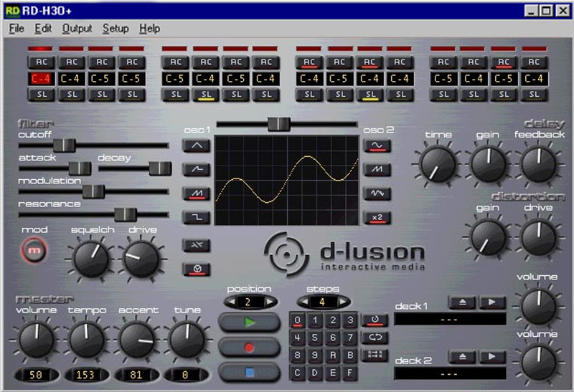Click the filter cutoff slider handle
Image resolution: width=574 pixels, height=392 pixels.
pos(65,145)
